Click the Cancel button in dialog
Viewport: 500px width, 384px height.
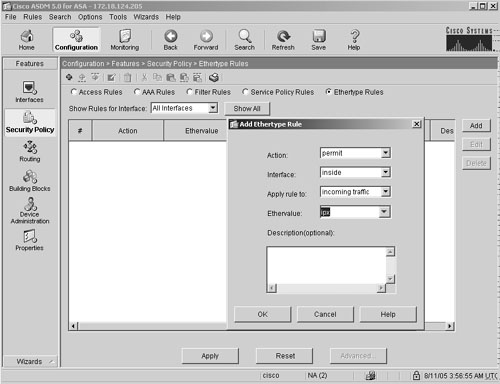pyautogui.click(x=325, y=314)
